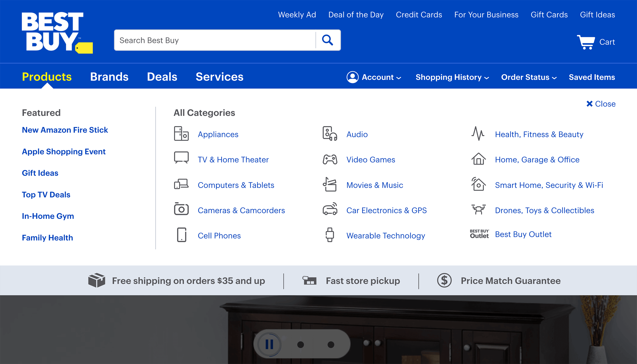Viewport: 637px width, 364px height.
Task: Click the Gift Ideas featured link
Action: (41, 173)
